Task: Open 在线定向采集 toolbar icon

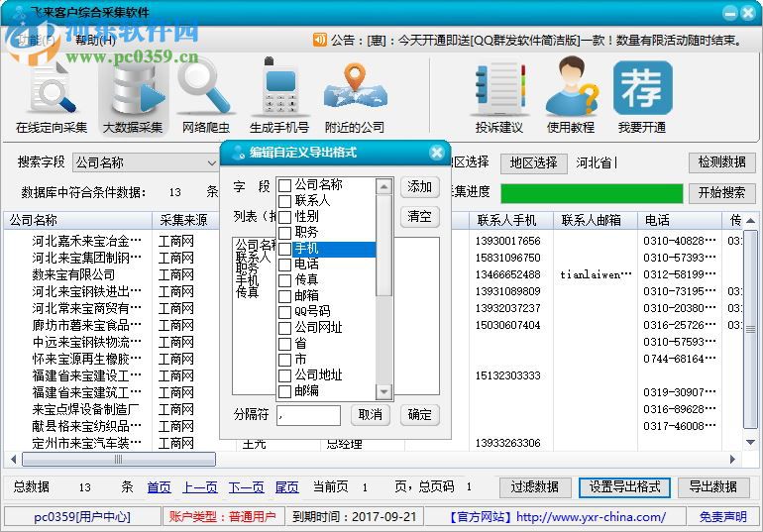Action: coord(52,93)
